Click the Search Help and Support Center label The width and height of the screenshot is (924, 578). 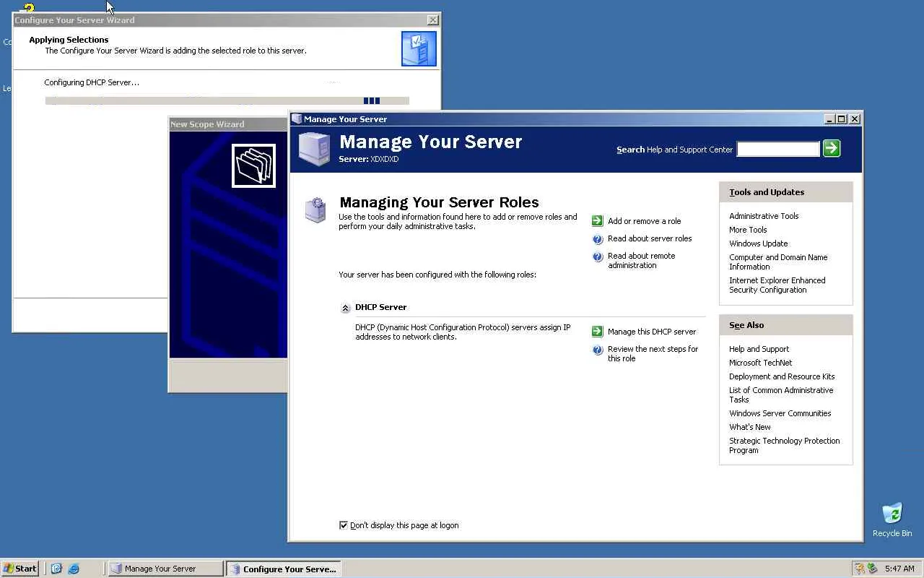click(x=674, y=150)
